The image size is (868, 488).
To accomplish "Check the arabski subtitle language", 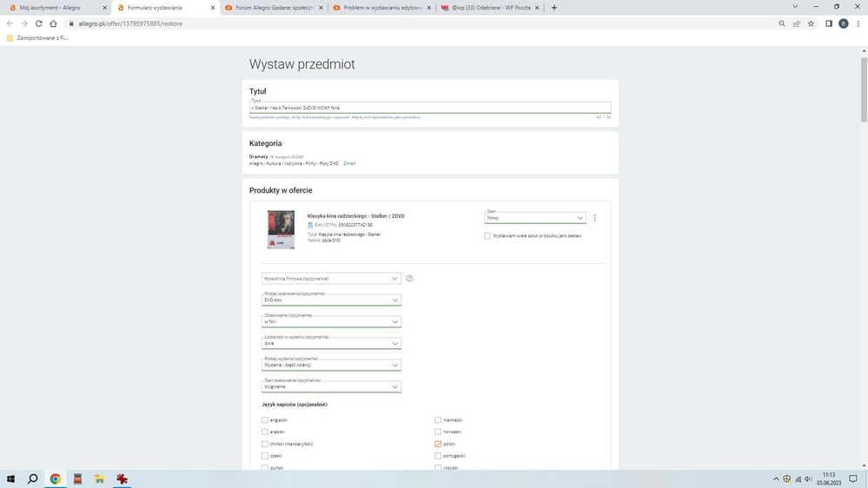I will click(x=265, y=432).
